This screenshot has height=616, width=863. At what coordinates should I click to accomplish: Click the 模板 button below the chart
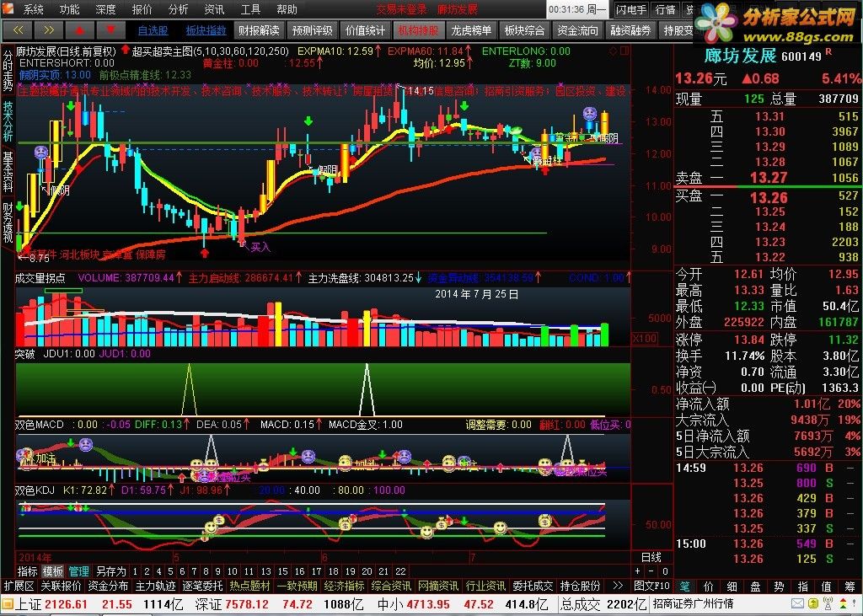click(53, 571)
